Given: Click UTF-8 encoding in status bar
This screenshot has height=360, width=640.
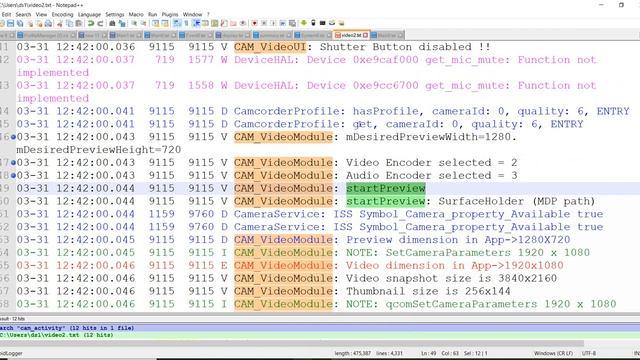Looking at the screenshot, I should [589, 353].
